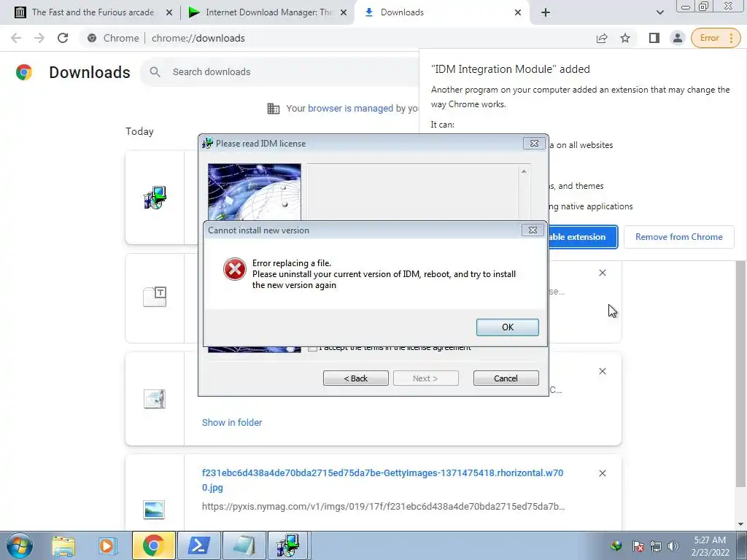Image resolution: width=747 pixels, height=560 pixels.
Task: Click Show in folder link
Action: 232,422
